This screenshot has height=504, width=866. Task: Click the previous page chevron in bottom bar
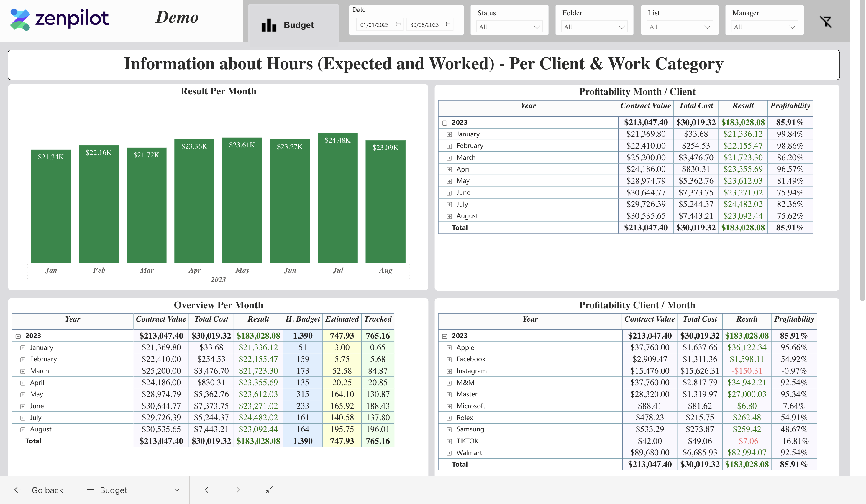[207, 490]
